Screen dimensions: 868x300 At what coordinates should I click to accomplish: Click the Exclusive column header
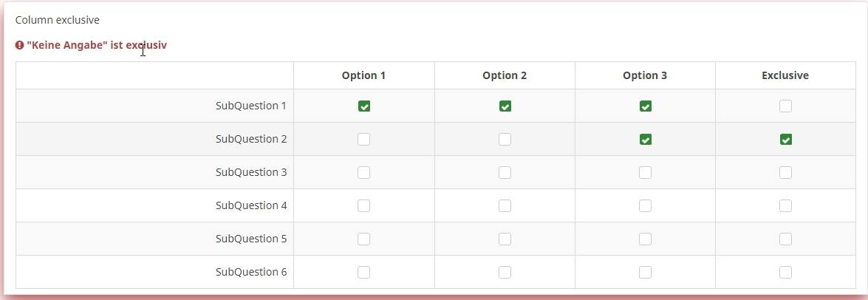(x=785, y=75)
